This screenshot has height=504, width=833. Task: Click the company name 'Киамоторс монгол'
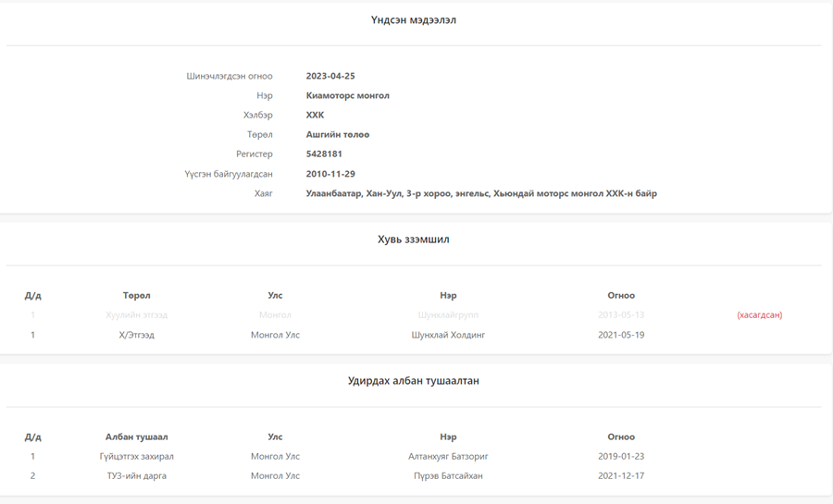click(347, 95)
